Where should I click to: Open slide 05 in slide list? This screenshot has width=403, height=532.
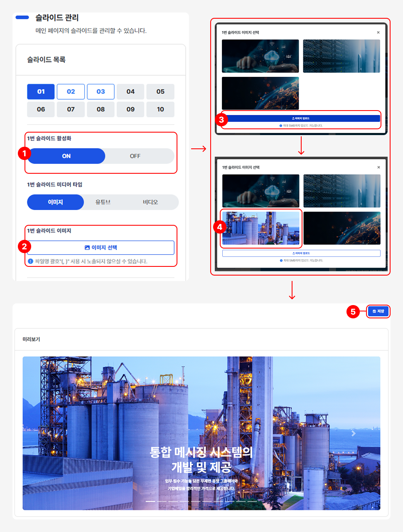(160, 92)
